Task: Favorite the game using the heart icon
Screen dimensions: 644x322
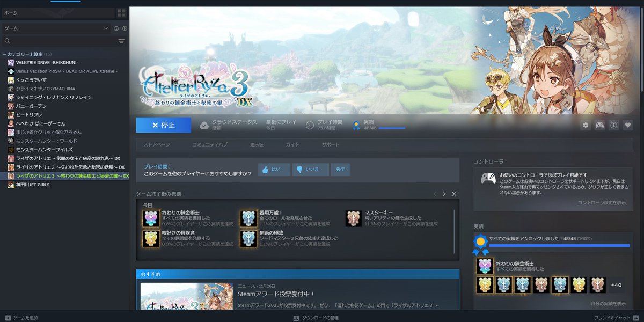Action: (x=628, y=125)
